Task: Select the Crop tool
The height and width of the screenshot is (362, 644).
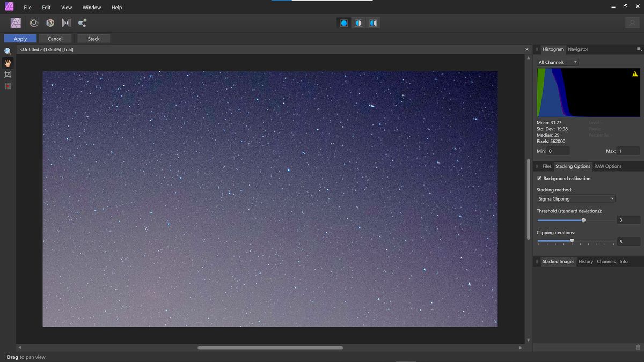Action: click(x=8, y=75)
